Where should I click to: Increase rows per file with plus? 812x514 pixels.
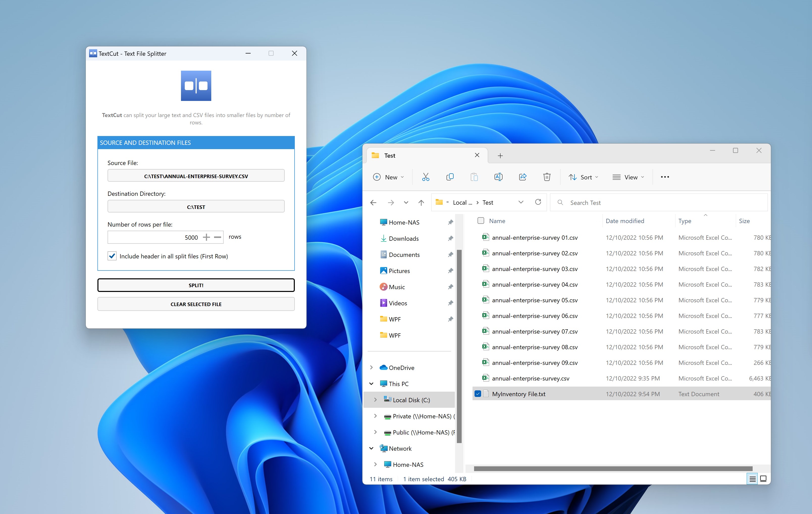[206, 237]
